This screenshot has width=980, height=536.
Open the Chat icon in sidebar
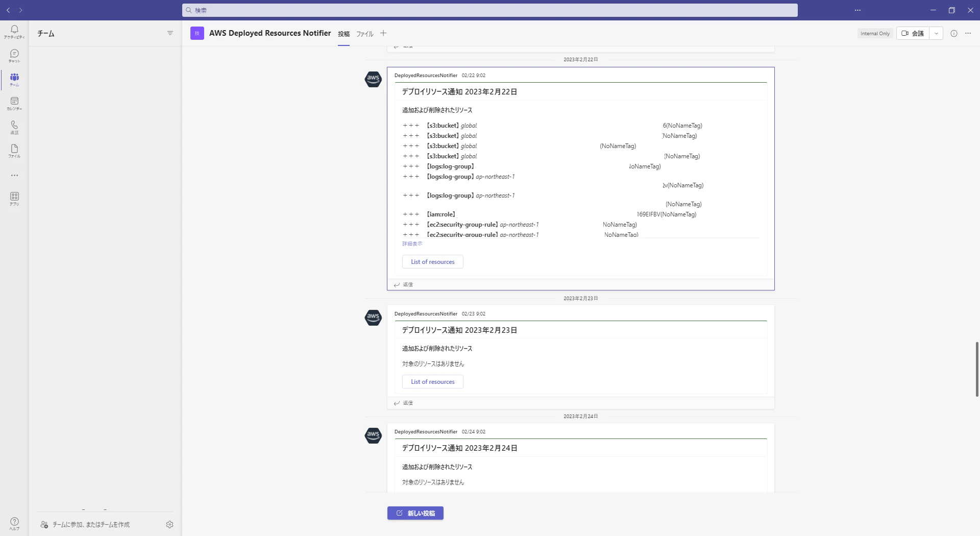coord(14,56)
